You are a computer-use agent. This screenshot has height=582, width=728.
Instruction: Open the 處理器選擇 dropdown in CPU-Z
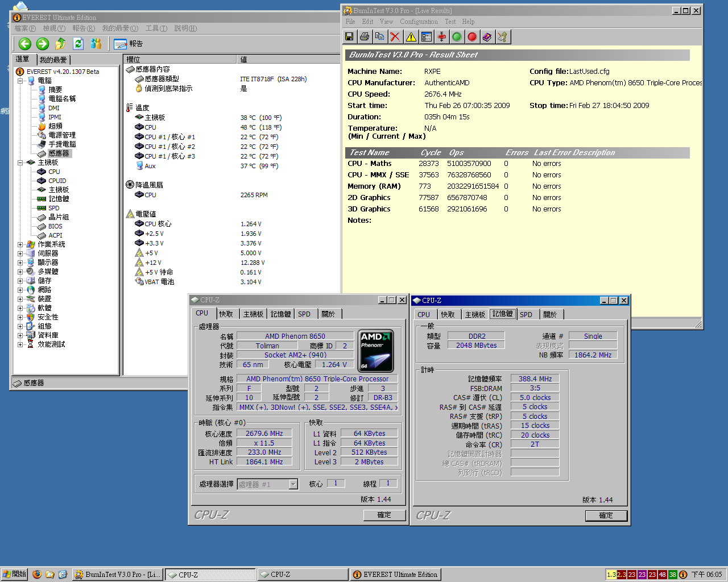[x=293, y=484]
